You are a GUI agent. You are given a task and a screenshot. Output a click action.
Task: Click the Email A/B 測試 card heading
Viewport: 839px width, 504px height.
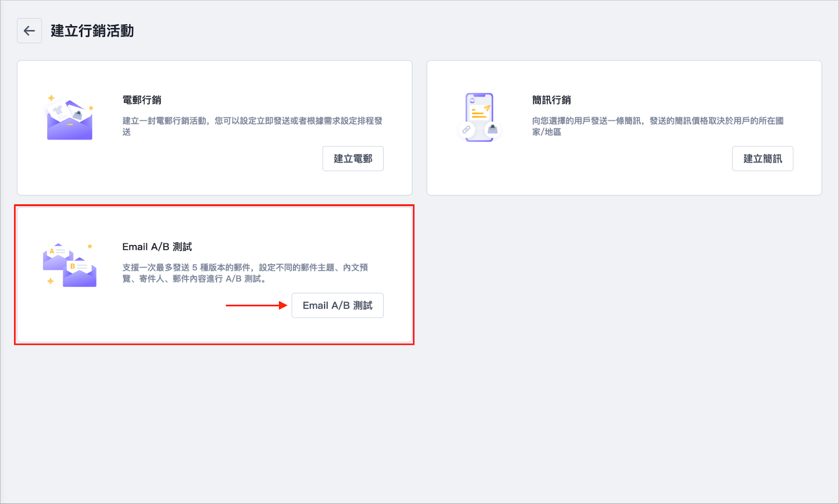point(157,247)
